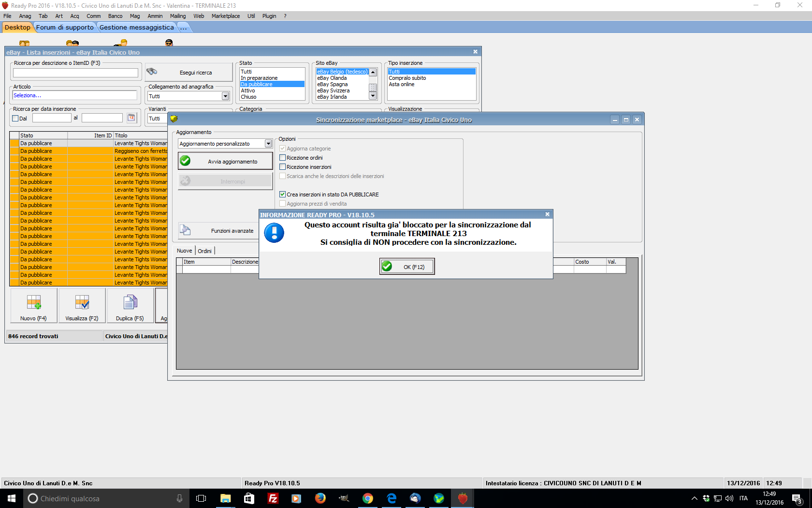812x508 pixels.
Task: Enable the Ricezione inserzioni checkbox
Action: (283, 167)
